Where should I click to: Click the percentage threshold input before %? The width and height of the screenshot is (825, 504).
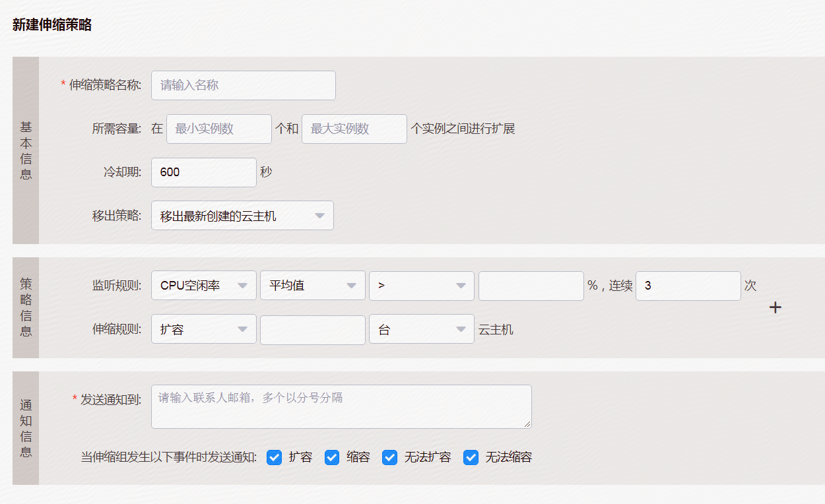[x=531, y=285]
